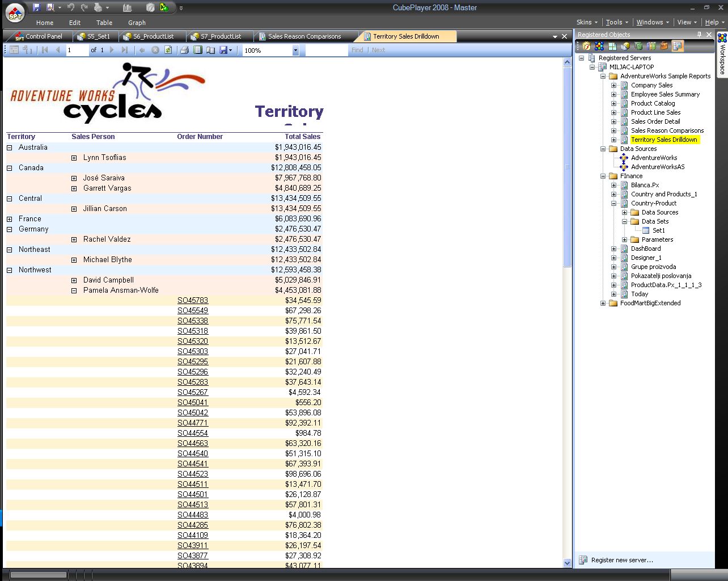Click the scroll down arrow of report
The height and width of the screenshot is (581, 728).
tap(567, 563)
